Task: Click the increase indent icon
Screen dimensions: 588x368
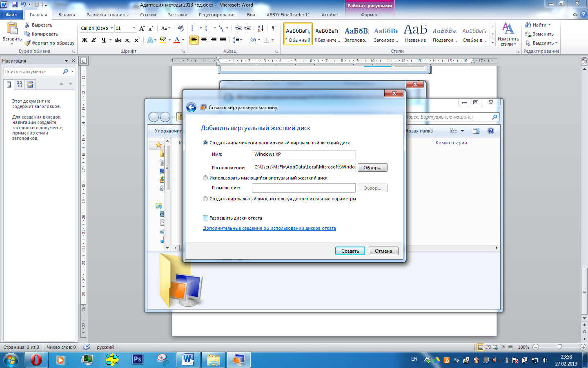Action: pyautogui.click(x=248, y=28)
